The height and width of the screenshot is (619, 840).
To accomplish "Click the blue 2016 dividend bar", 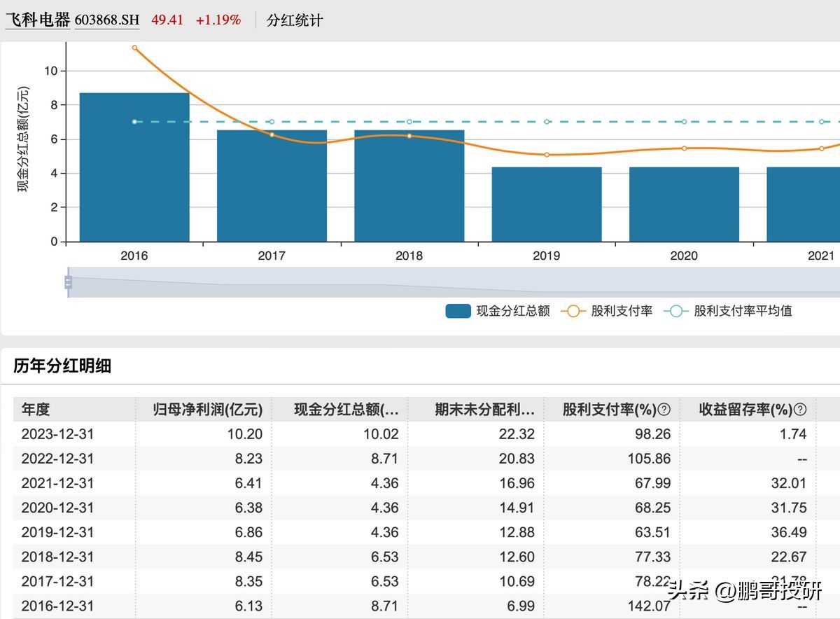I will pos(134,168).
